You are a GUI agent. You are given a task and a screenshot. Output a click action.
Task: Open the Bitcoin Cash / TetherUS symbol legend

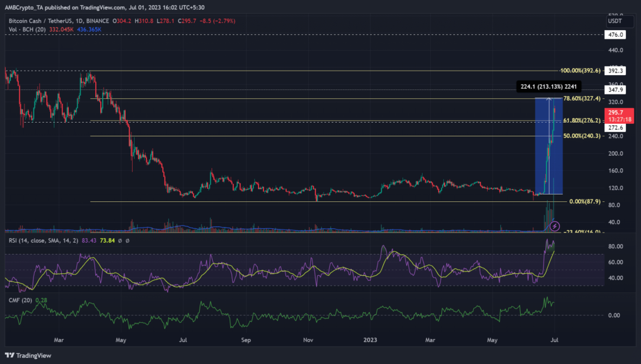(38, 21)
